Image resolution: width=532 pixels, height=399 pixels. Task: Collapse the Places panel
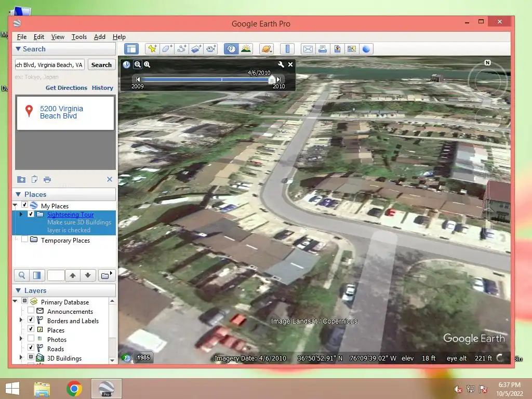tap(18, 194)
